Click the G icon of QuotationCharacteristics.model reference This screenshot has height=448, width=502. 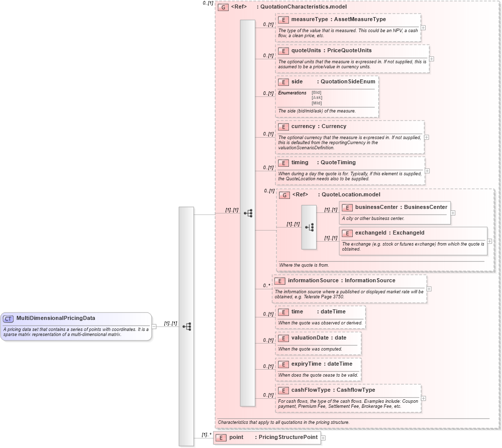point(222,7)
